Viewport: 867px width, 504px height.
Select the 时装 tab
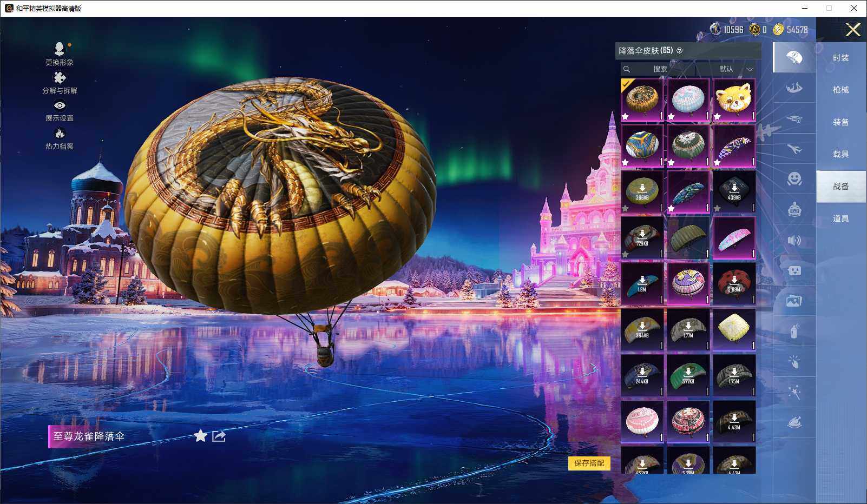tap(841, 58)
